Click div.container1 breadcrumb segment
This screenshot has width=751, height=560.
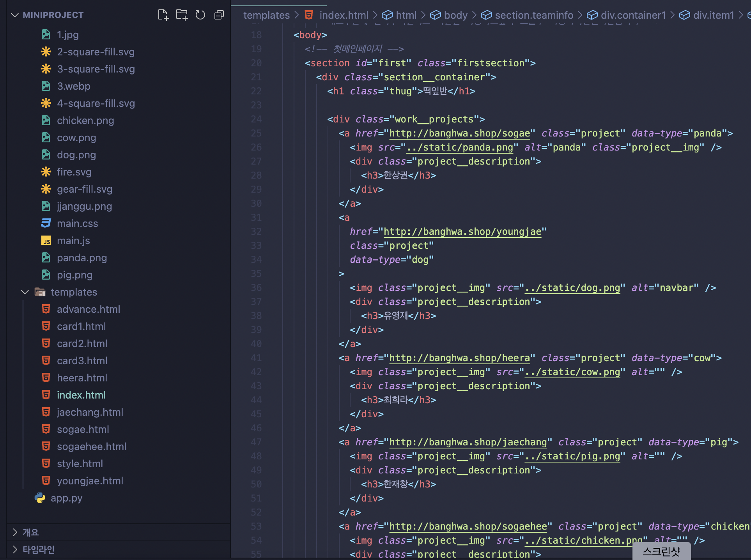(x=633, y=15)
